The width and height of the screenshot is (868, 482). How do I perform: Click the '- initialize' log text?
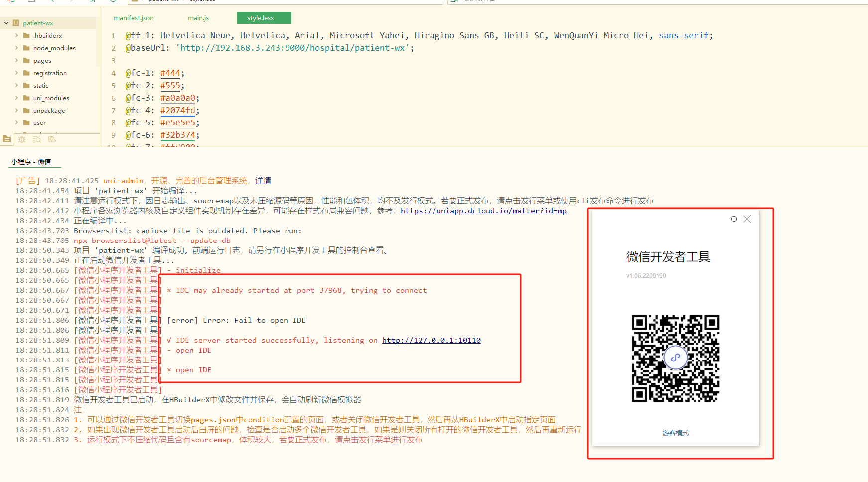194,270
